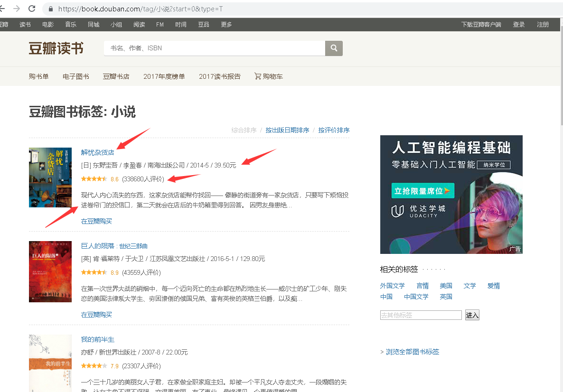Open 时间 in top navigation

[x=180, y=24]
